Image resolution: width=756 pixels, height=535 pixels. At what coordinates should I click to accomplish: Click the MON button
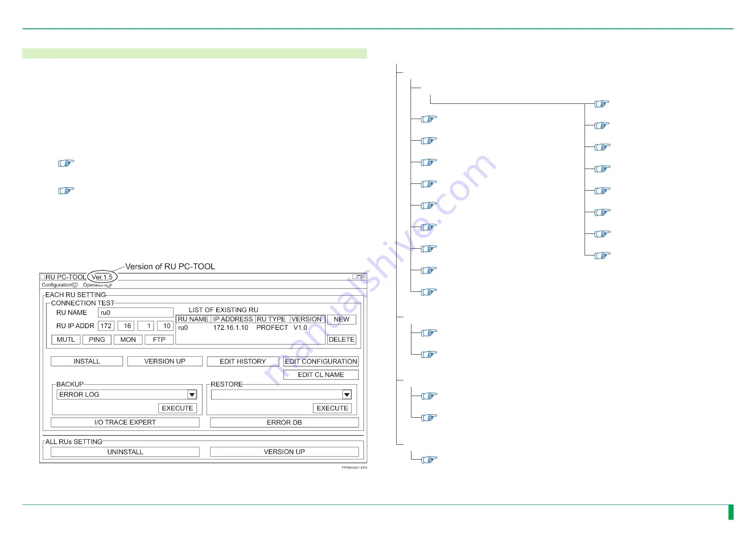[x=128, y=340]
